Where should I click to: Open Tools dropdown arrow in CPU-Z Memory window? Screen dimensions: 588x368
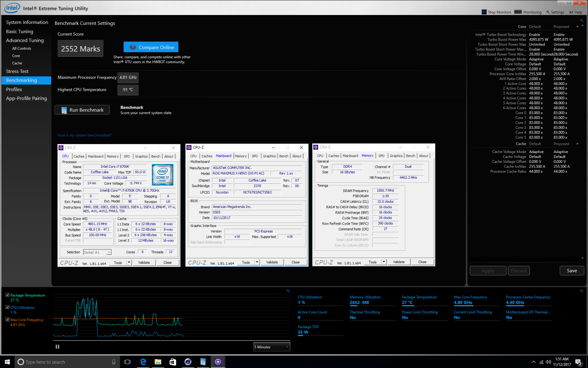tap(384, 262)
